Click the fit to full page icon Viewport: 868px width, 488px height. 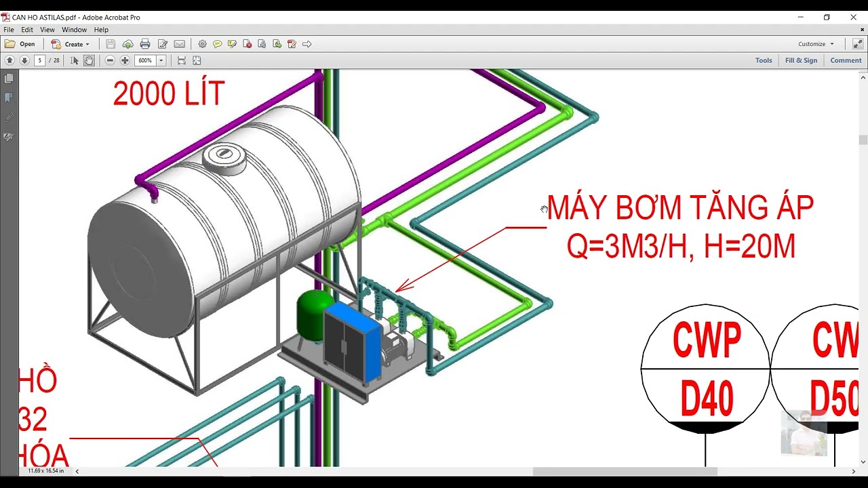(197, 60)
